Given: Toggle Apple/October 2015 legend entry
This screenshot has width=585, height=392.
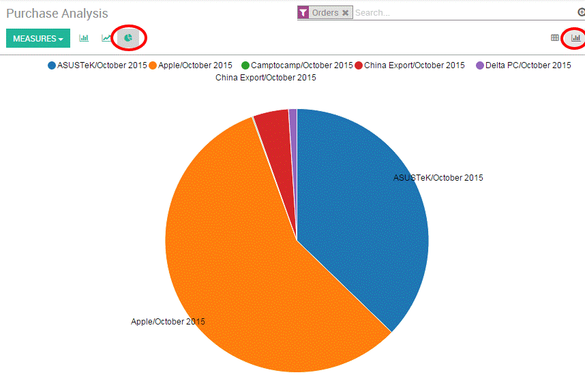Looking at the screenshot, I should click(x=190, y=65).
